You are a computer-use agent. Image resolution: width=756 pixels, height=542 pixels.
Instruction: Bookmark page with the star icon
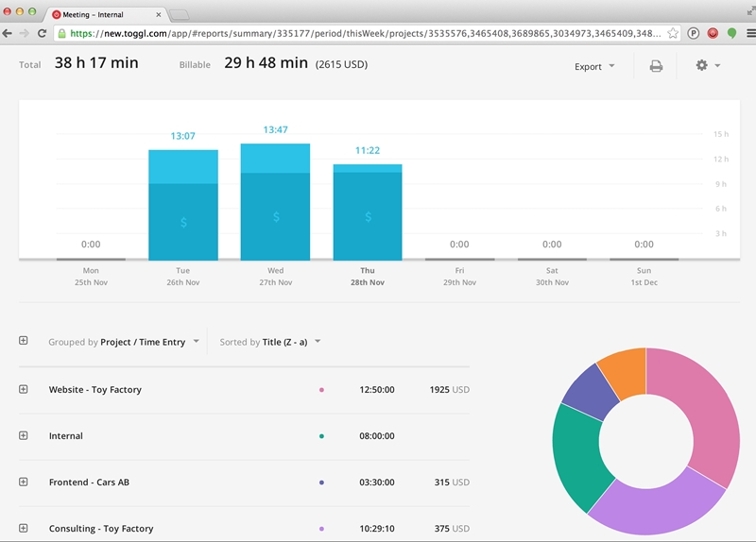click(673, 33)
